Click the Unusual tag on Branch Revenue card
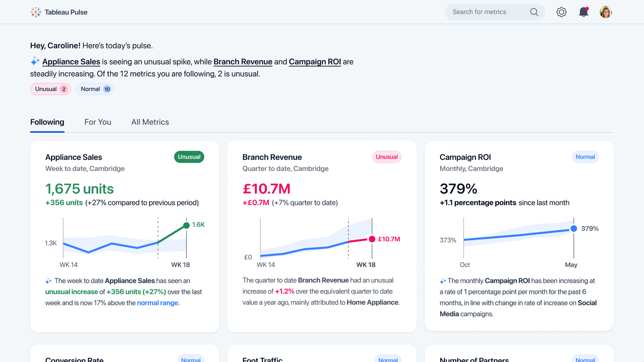Screen dimensions: 644x362 pyautogui.click(x=386, y=156)
